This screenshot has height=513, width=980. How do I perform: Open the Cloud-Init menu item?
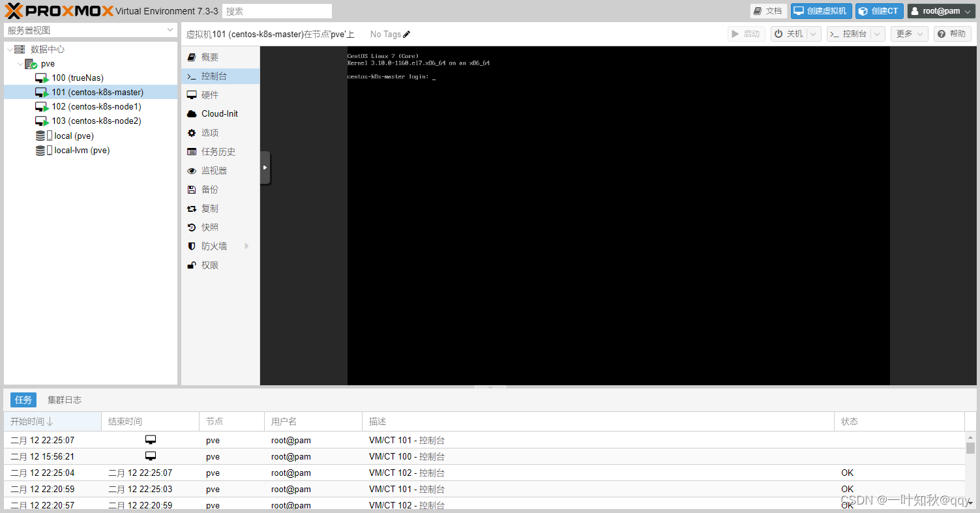[220, 114]
